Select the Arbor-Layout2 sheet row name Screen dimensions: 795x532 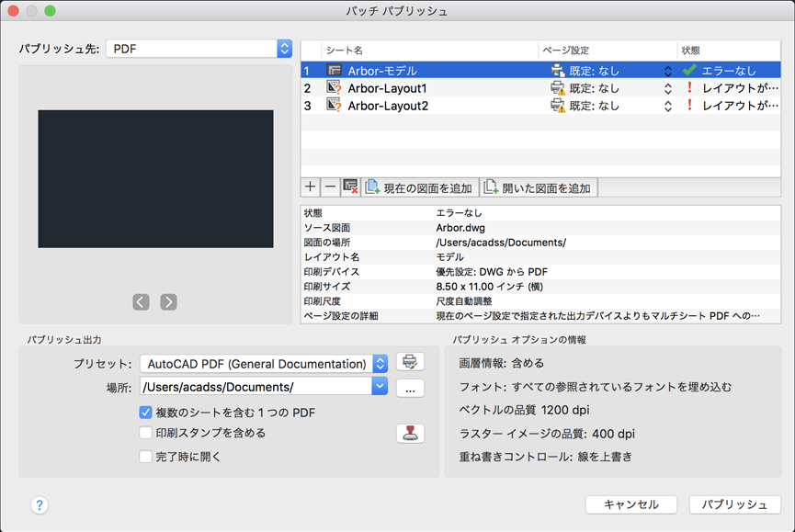[388, 106]
